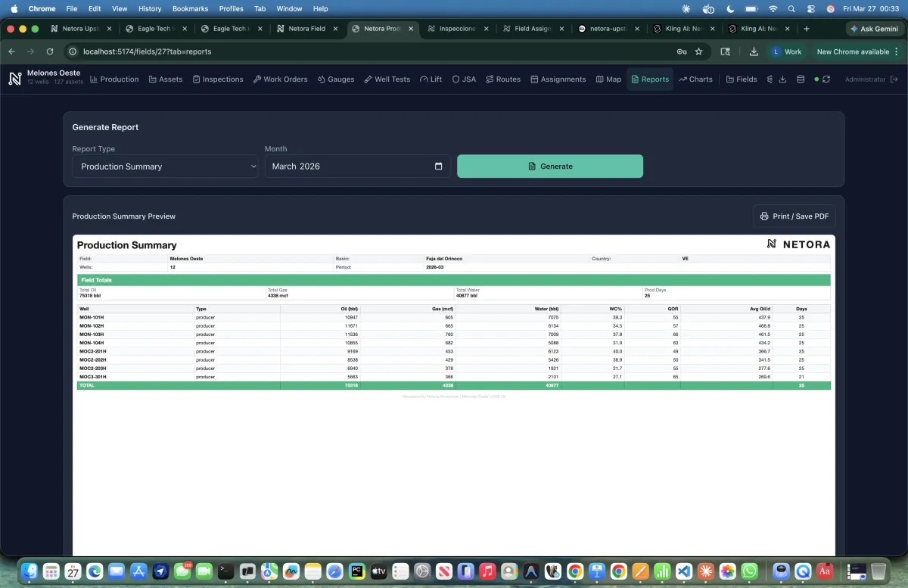Click the settings icon right of Fields
Image resolution: width=908 pixels, height=588 pixels.
[x=770, y=79]
